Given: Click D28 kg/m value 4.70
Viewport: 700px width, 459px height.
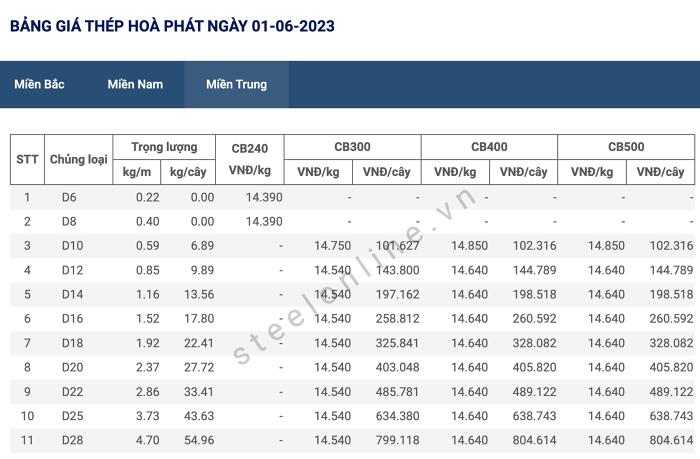Looking at the screenshot, I should (x=147, y=440).
